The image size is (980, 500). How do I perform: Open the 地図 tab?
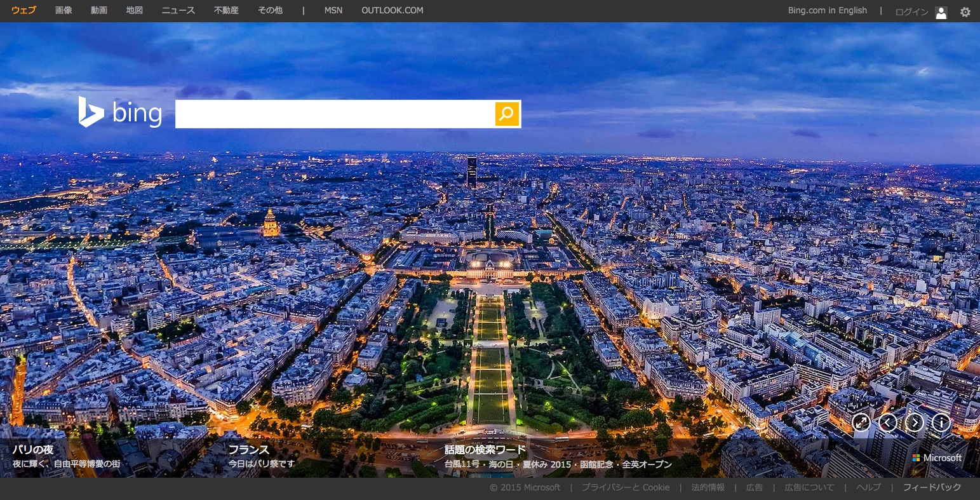coord(135,10)
